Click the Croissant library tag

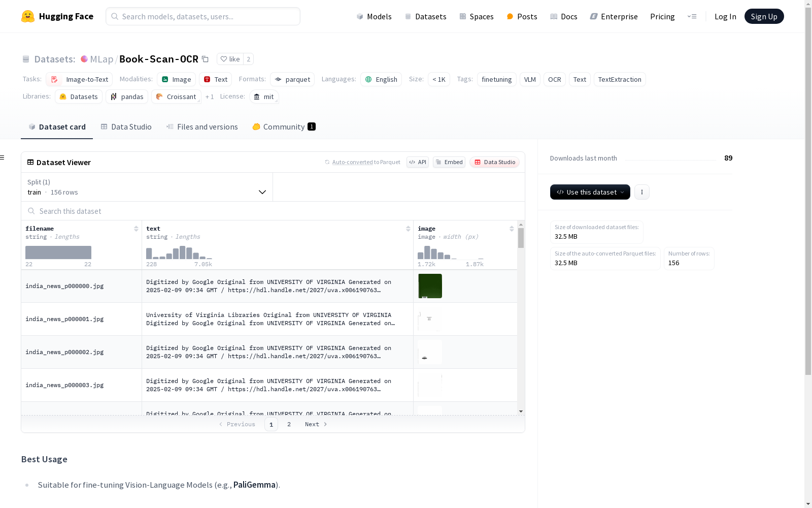tap(176, 97)
